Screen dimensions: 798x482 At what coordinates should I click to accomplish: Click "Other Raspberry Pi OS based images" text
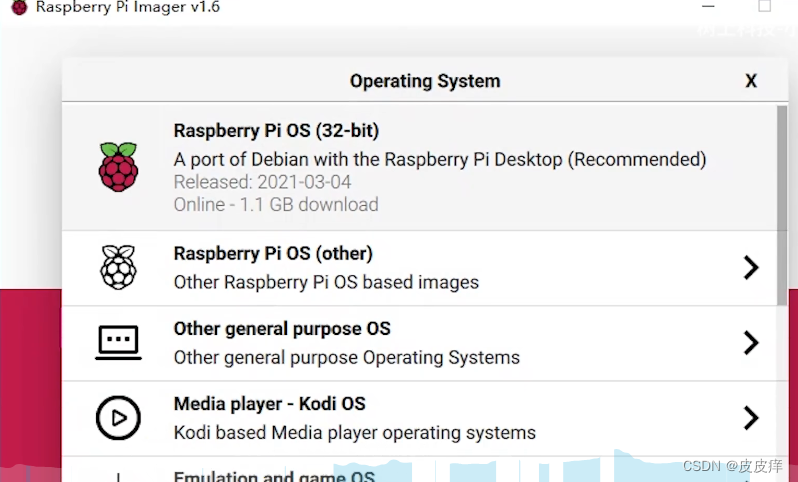click(x=326, y=282)
